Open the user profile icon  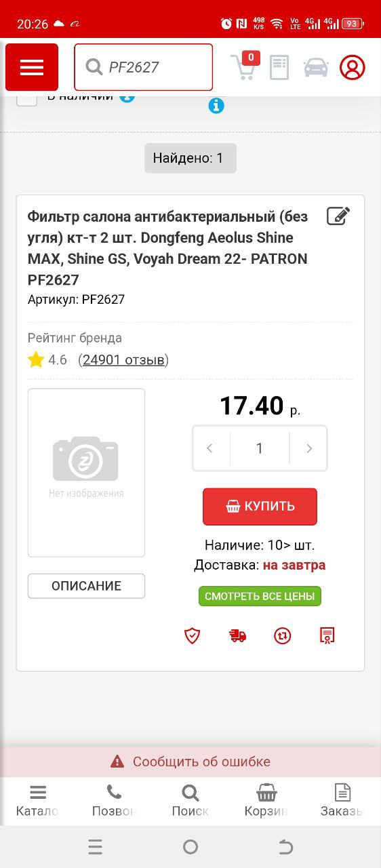[352, 67]
